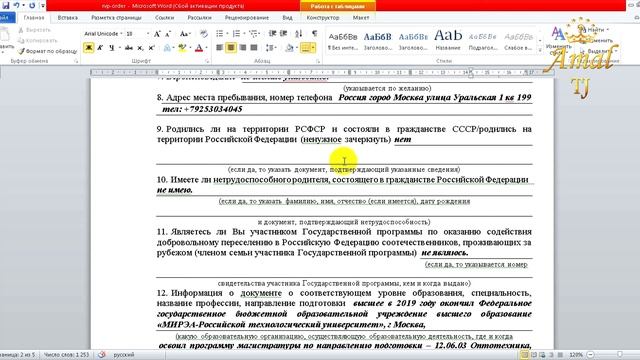Show paragraph marks
This screenshot has width=640, height=360.
pos(314,34)
